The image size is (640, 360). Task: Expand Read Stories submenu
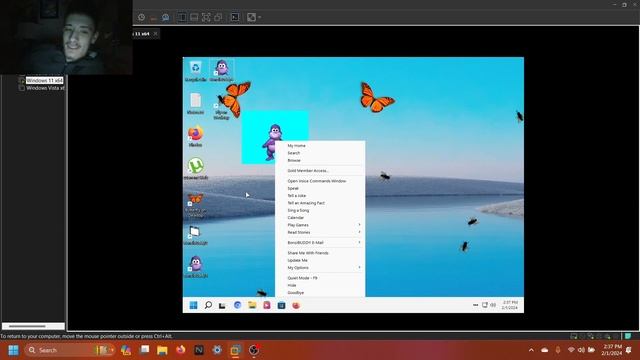(320, 232)
